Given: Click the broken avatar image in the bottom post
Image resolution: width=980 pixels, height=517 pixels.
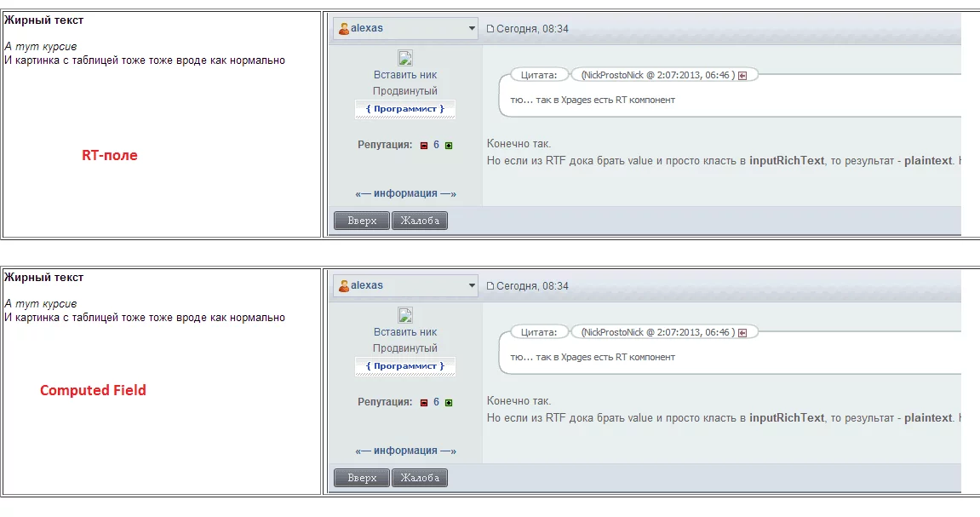Looking at the screenshot, I should pos(405,316).
